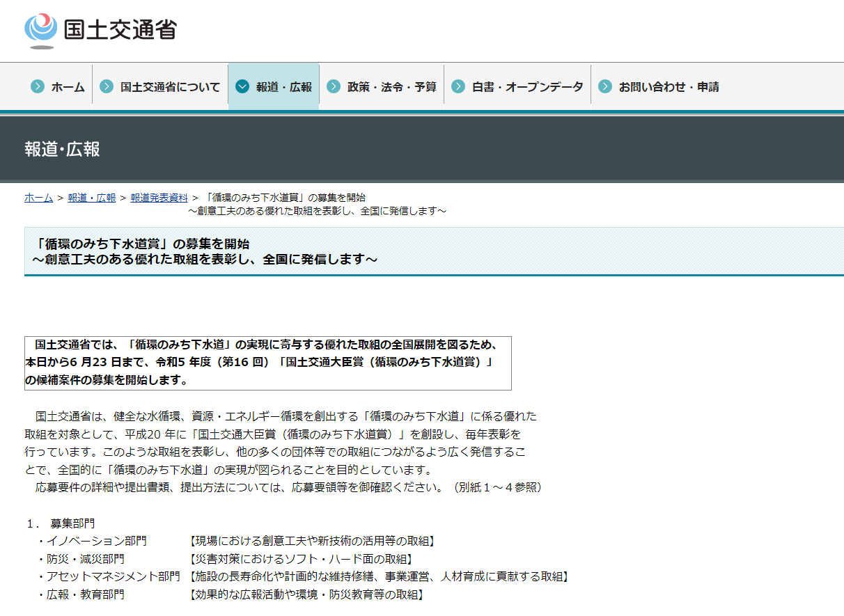Follow the ホーム breadcrumb link

click(38, 198)
